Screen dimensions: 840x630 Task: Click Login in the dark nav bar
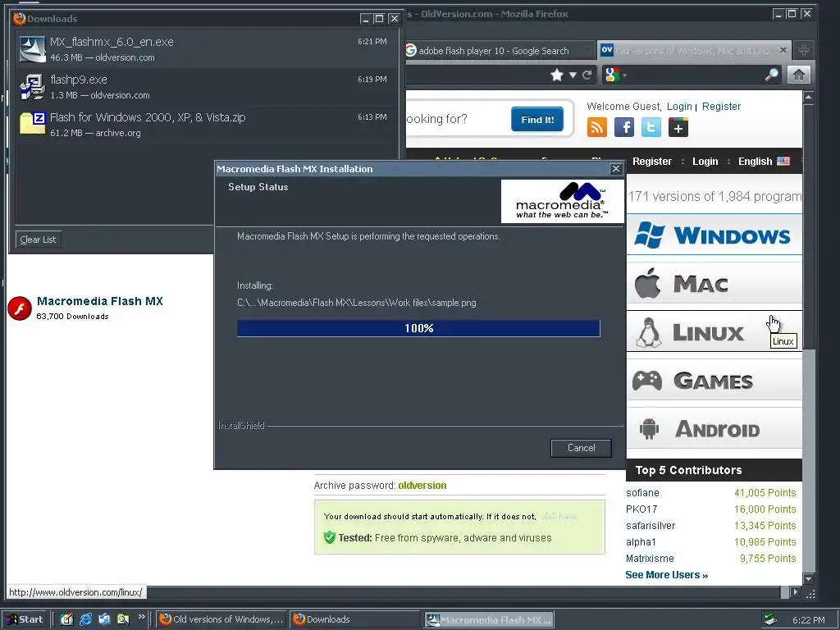(x=705, y=162)
